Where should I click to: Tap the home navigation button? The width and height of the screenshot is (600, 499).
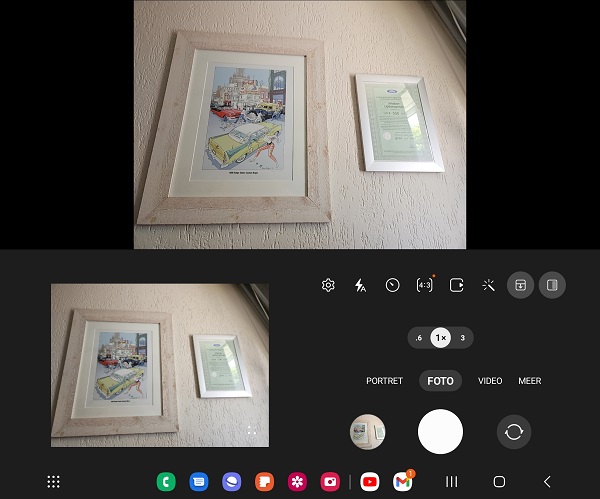tap(499, 481)
